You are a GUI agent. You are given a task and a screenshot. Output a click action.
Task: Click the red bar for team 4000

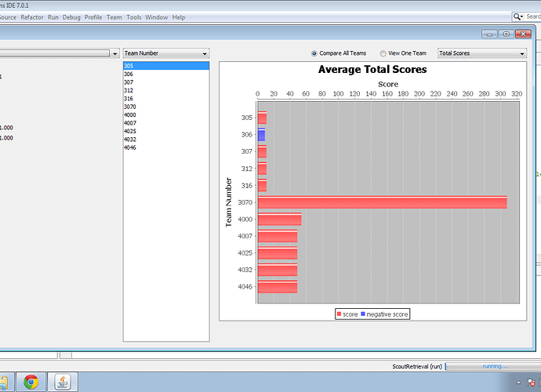[279, 219]
